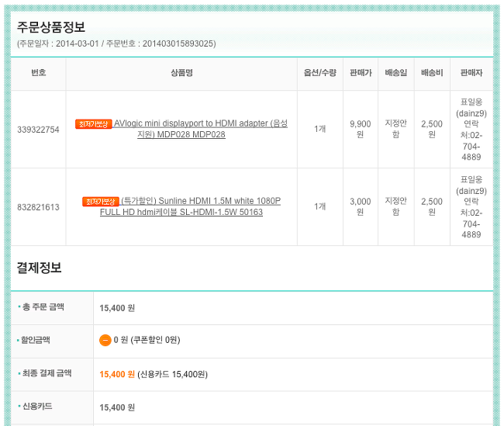Viewport: 504px width, 426px height.
Task: Select seller info dainz9 in the AVlogic row
Action: [x=471, y=130]
